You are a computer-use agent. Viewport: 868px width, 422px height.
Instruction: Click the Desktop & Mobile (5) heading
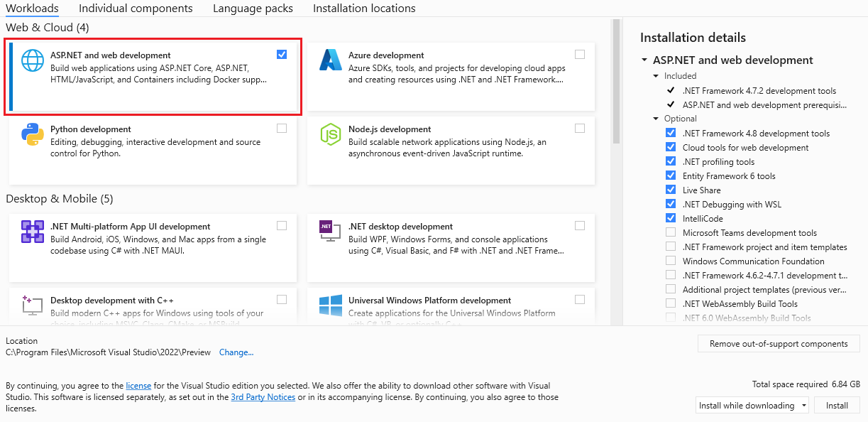pyautogui.click(x=59, y=198)
